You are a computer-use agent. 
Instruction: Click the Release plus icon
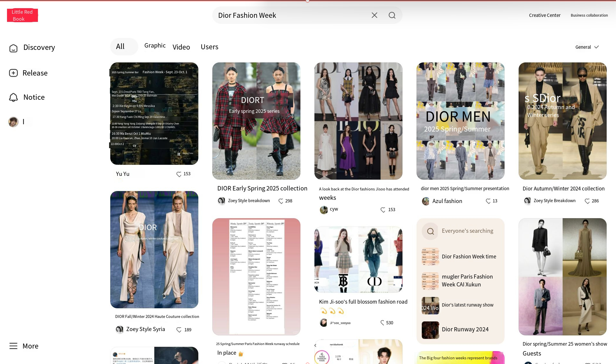click(13, 73)
